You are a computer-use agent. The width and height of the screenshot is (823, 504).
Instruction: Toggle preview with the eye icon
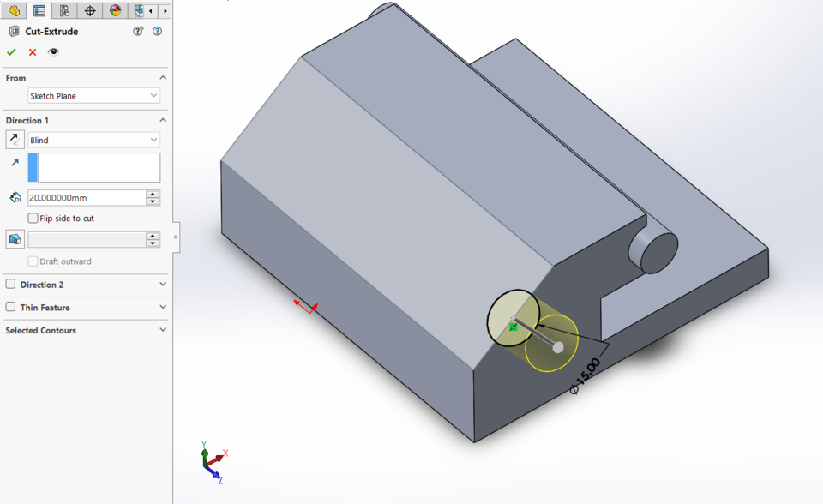click(52, 51)
